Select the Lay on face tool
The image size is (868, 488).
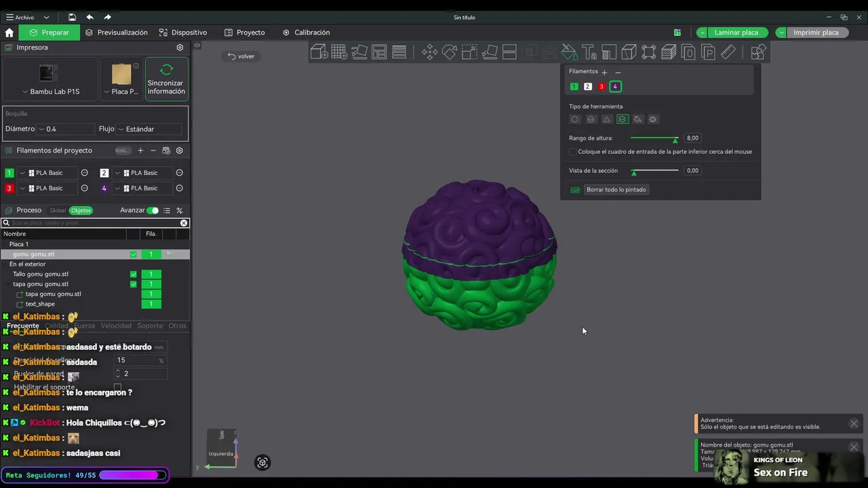490,52
